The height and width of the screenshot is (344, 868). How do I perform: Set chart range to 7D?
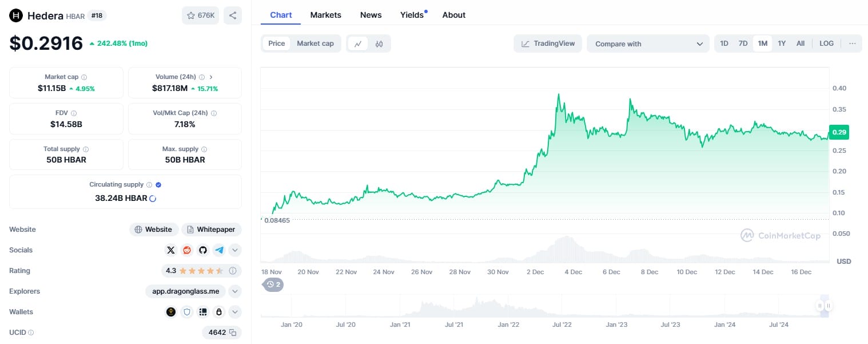pos(743,44)
